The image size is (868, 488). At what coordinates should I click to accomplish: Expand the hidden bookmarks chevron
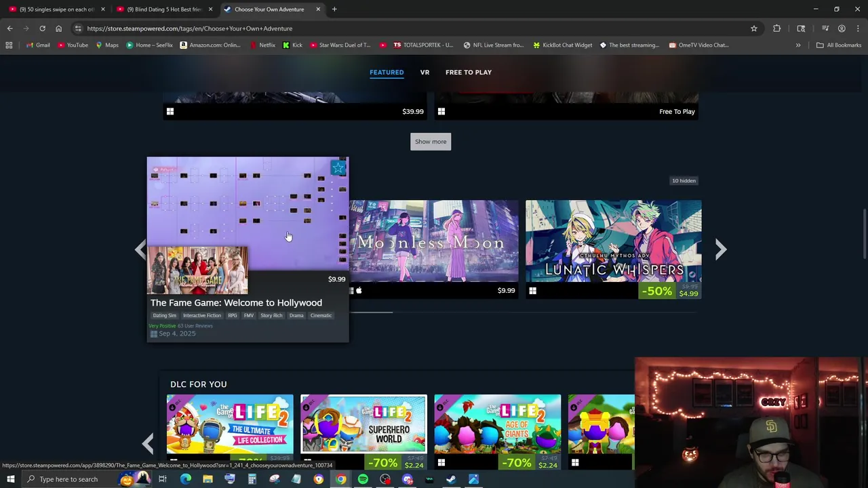pos(798,45)
